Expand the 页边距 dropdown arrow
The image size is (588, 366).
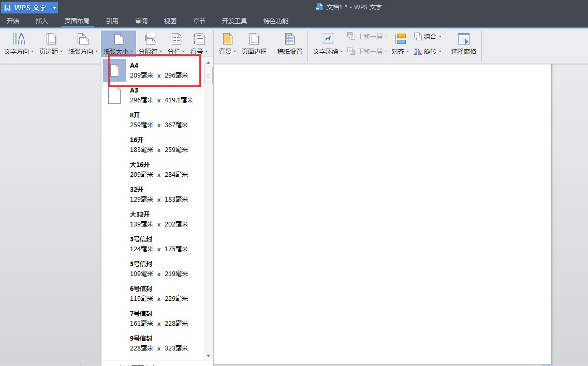62,52
